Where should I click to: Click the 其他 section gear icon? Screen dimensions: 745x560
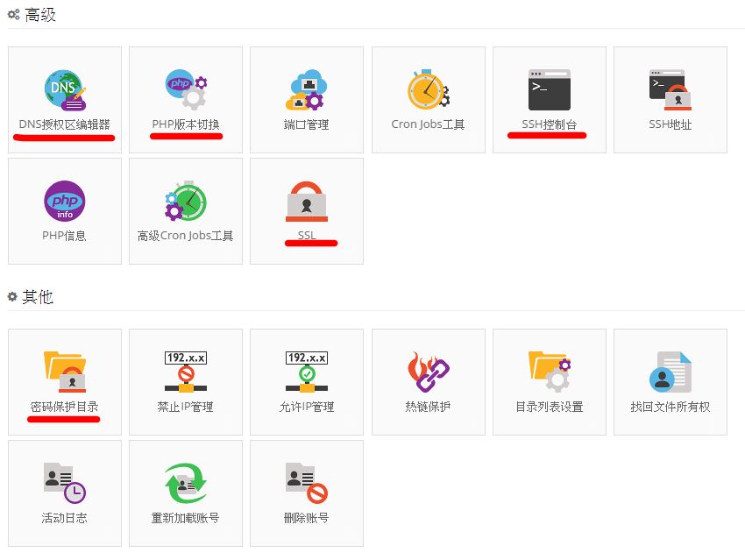click(x=12, y=297)
